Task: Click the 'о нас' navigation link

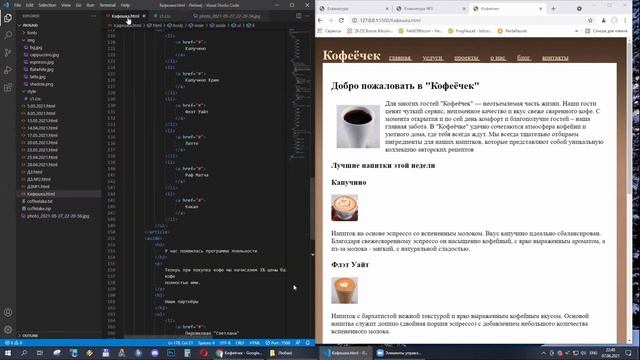Action: coord(498,58)
